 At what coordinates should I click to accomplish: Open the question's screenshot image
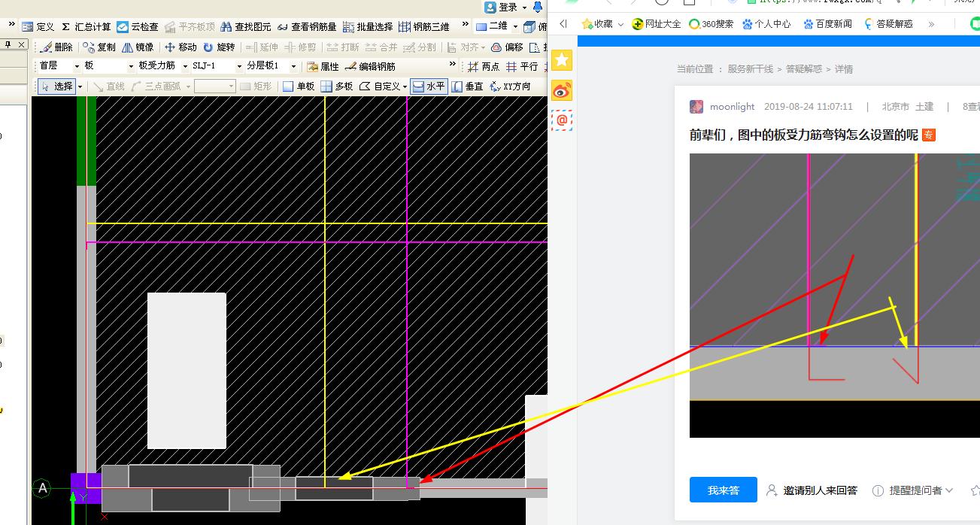[x=835, y=296]
